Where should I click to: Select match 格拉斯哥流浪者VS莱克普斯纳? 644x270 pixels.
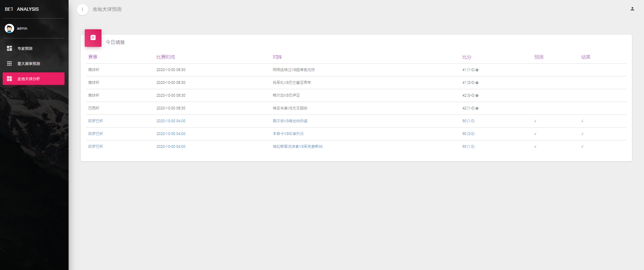297,147
